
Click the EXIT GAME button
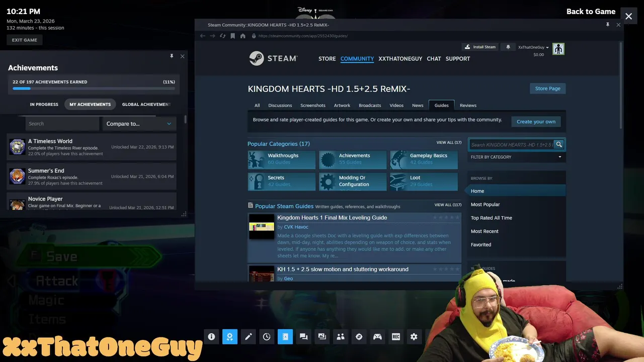pyautogui.click(x=25, y=40)
